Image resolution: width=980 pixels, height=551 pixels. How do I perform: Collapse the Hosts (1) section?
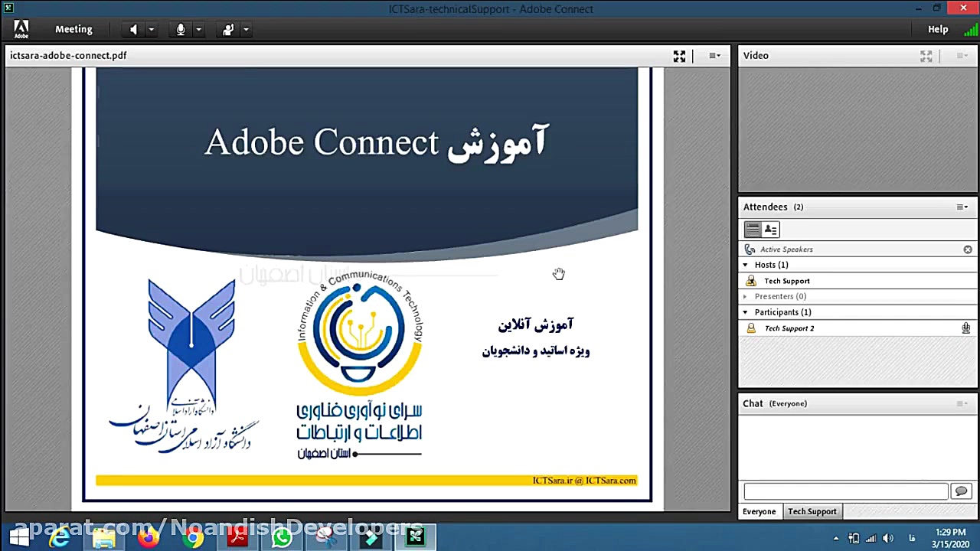(x=744, y=264)
